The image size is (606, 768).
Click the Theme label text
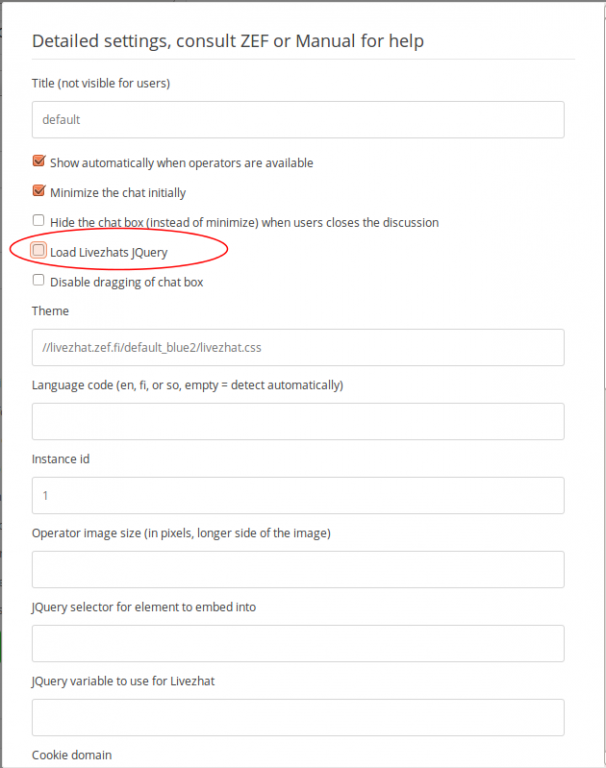coord(50,311)
